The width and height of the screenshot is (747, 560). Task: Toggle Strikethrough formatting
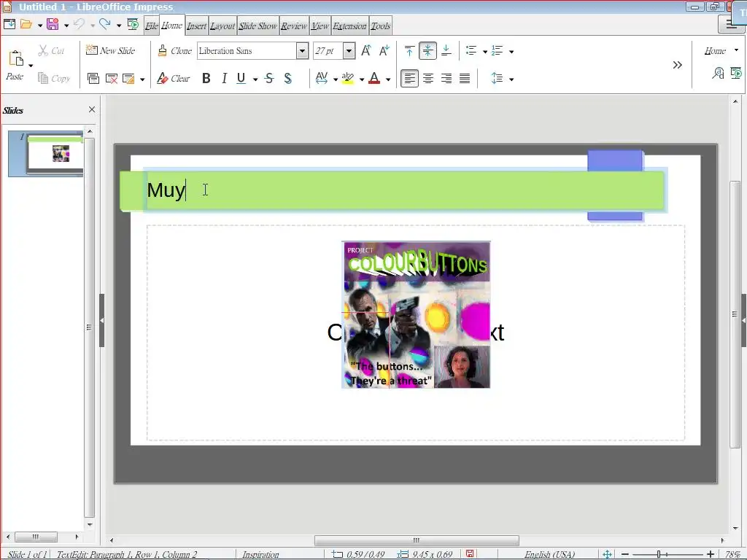pyautogui.click(x=269, y=78)
